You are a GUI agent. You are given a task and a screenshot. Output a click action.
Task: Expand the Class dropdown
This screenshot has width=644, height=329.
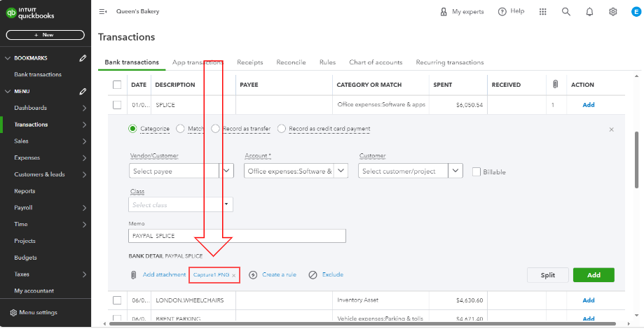pyautogui.click(x=226, y=204)
